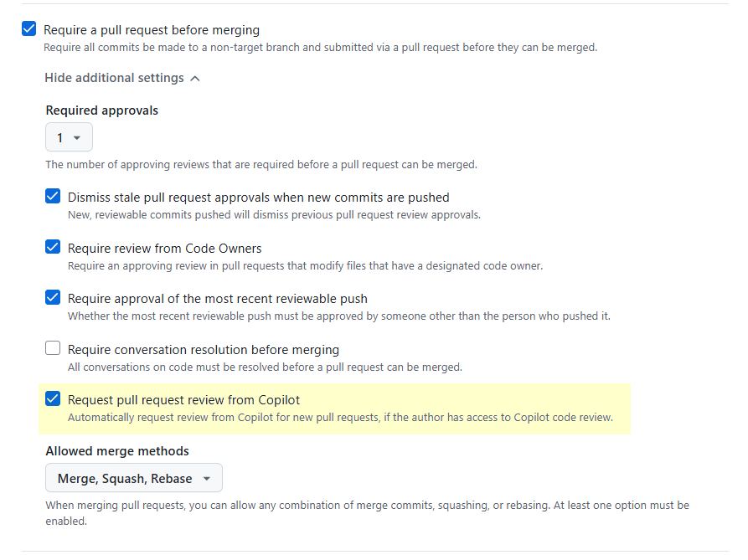This screenshot has height=560, width=748.
Task: Click the 'Dismiss stale pull request approvals' label text
Action: (x=258, y=198)
